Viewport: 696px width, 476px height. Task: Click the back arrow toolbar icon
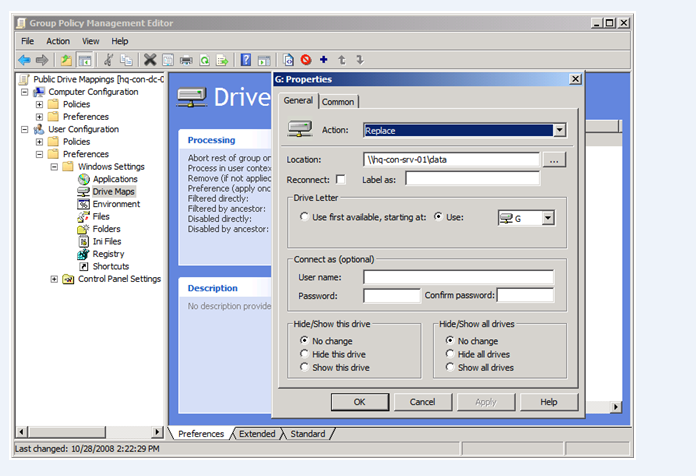pyautogui.click(x=24, y=60)
